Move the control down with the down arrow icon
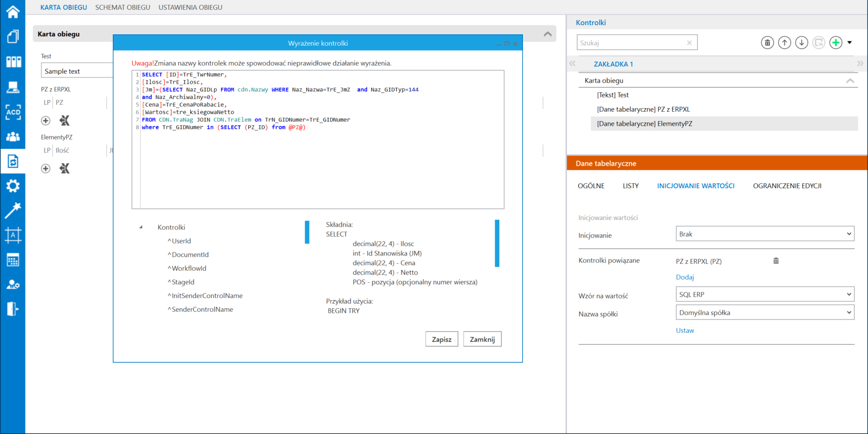This screenshot has width=868, height=434. 802,43
